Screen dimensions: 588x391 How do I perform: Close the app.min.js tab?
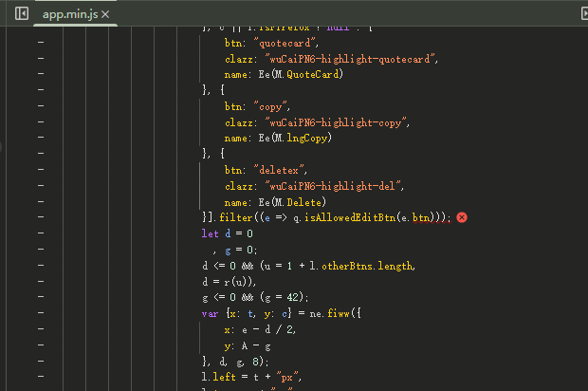[x=105, y=15]
